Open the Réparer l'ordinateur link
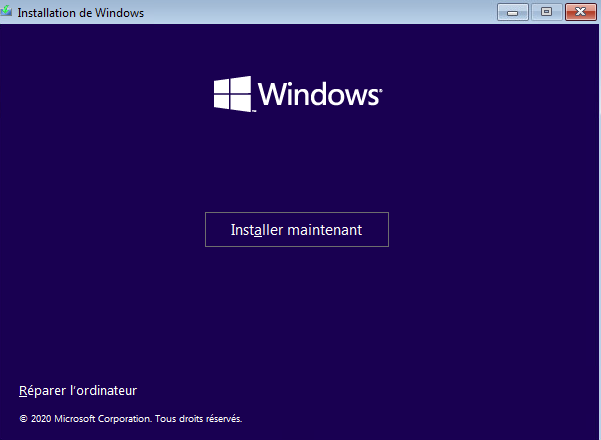Viewport: 601px width, 440px height. point(78,391)
